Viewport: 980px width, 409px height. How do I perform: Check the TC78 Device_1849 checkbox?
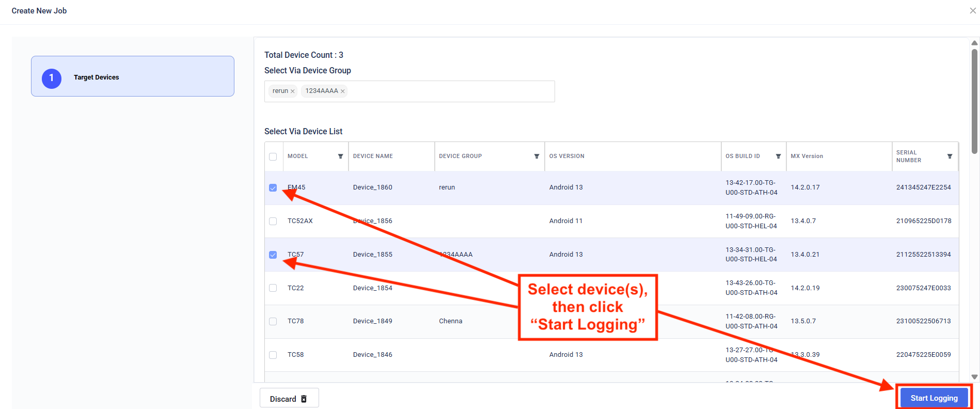(x=273, y=321)
